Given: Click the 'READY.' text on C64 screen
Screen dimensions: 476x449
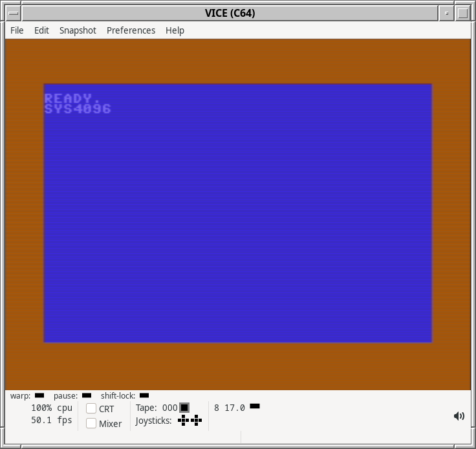Looking at the screenshot, I should (72, 99).
